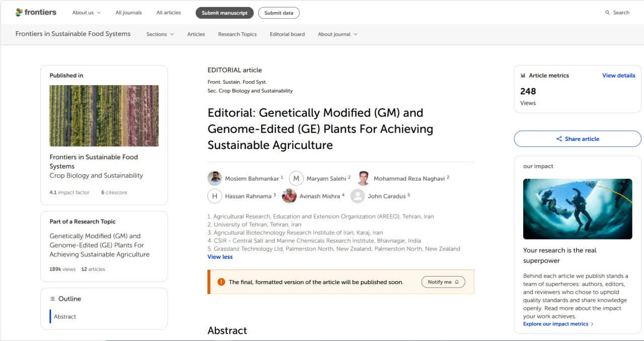Open View details for article metrics
Screen dimensions: 644x341
pos(618,76)
